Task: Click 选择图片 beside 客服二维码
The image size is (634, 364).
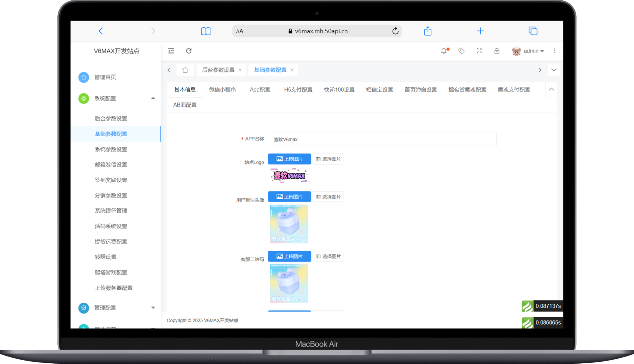Action: point(328,256)
